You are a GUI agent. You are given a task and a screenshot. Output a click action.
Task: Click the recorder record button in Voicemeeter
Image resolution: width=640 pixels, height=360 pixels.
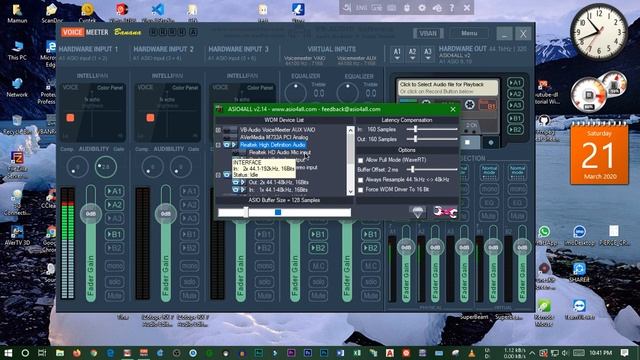click(x=491, y=142)
